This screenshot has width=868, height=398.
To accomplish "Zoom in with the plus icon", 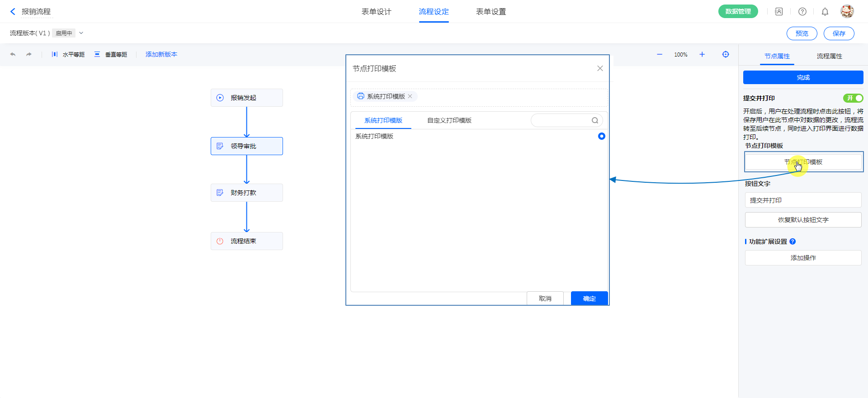I will click(702, 54).
